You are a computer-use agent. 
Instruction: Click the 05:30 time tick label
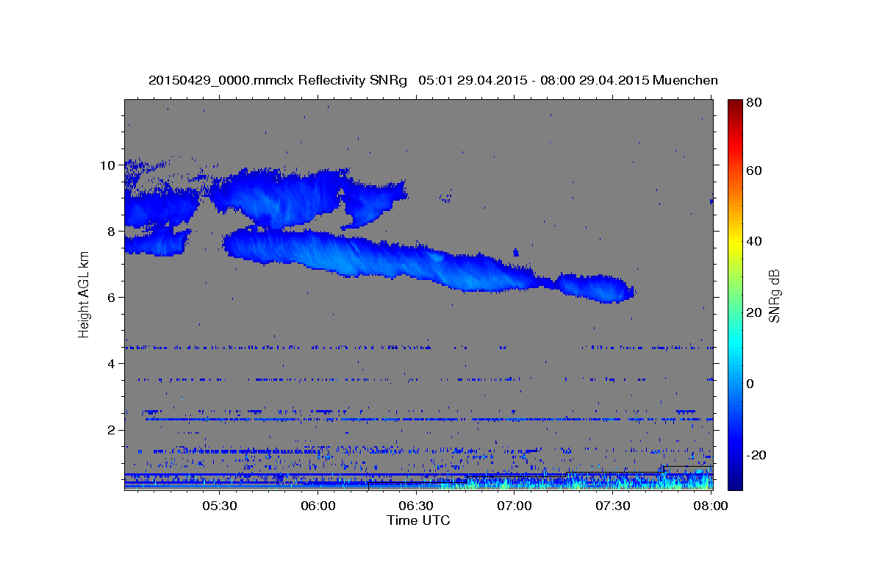click(220, 506)
